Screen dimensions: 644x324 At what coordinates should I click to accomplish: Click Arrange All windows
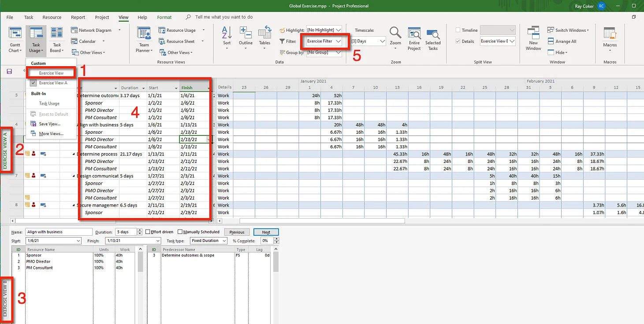[x=562, y=41]
